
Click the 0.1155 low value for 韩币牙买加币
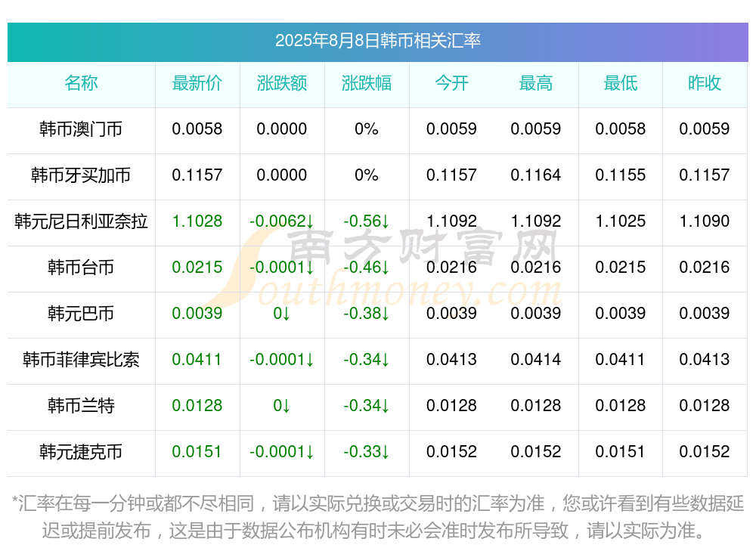pyautogui.click(x=620, y=175)
